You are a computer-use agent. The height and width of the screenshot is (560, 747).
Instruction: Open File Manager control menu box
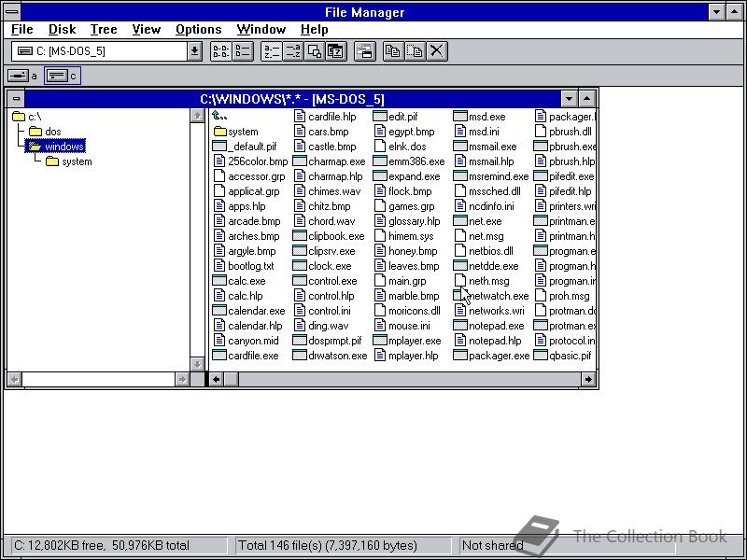coord(12,12)
